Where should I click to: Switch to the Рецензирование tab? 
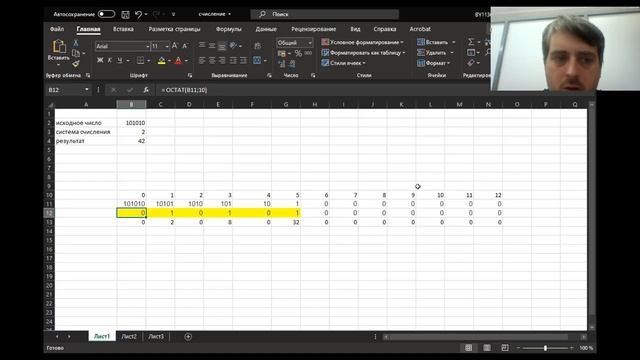click(313, 29)
